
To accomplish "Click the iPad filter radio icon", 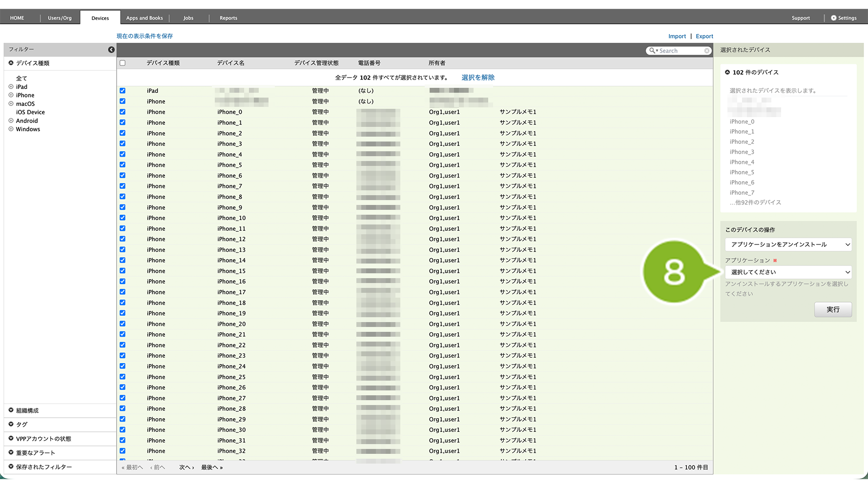I will pyautogui.click(x=11, y=87).
